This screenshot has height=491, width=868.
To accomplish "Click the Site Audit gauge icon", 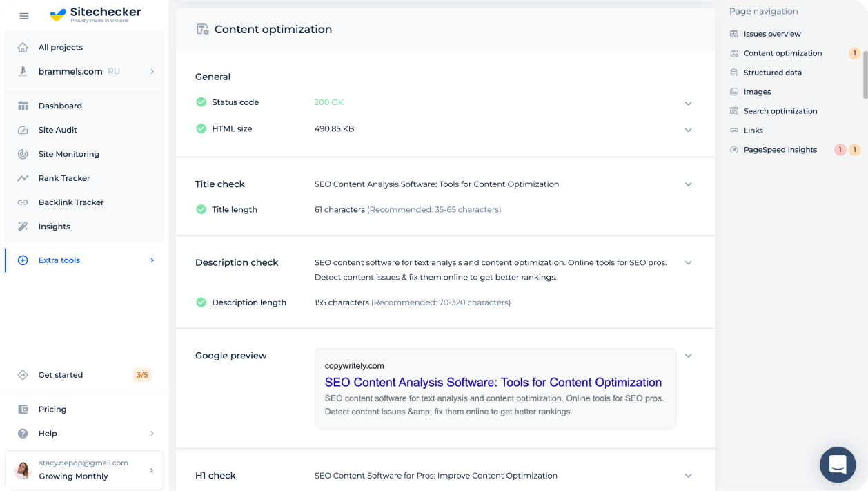I will tap(23, 130).
